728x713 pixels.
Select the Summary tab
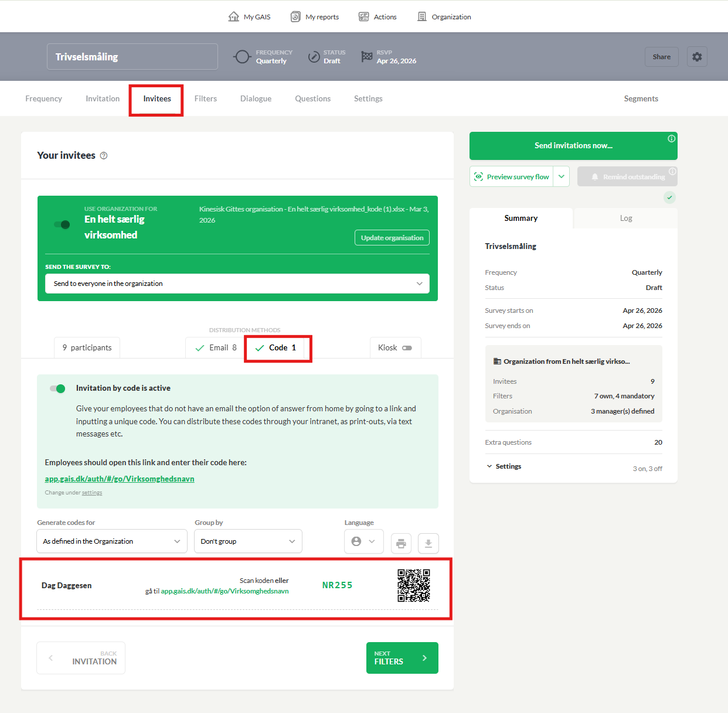pos(521,218)
